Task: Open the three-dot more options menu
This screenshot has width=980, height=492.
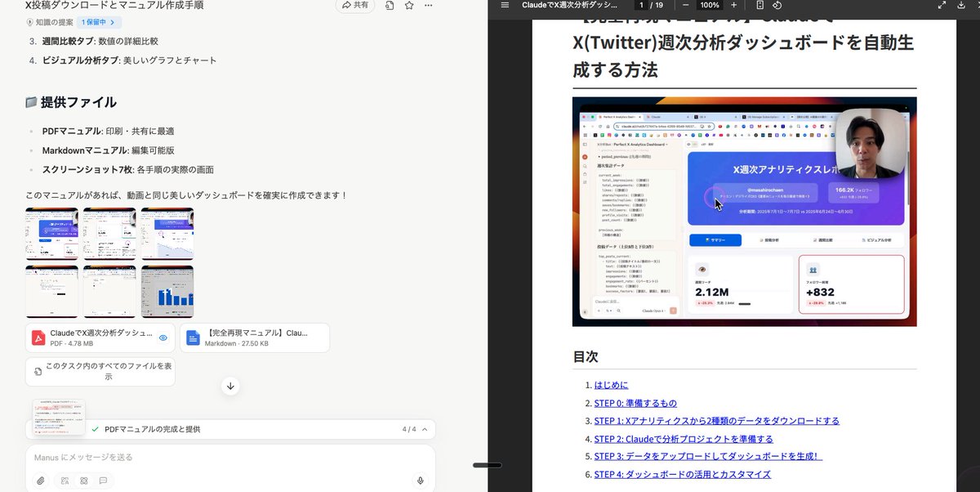Action: (430, 5)
